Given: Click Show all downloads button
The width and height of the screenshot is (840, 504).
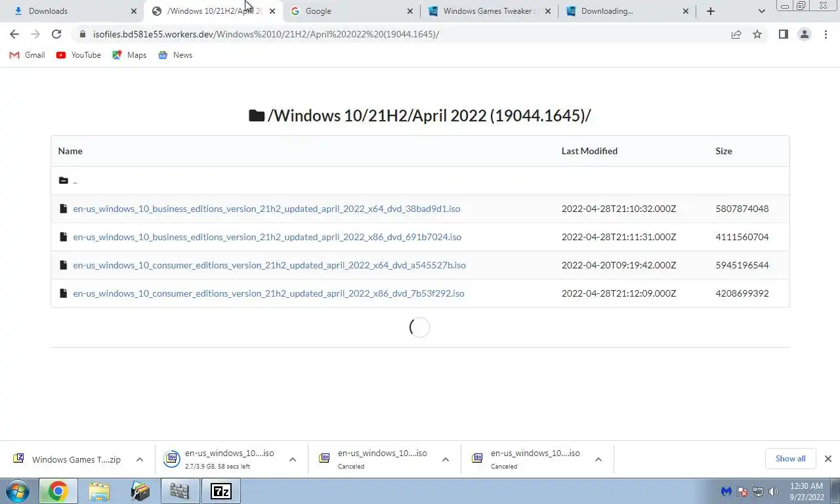Looking at the screenshot, I should click(790, 459).
